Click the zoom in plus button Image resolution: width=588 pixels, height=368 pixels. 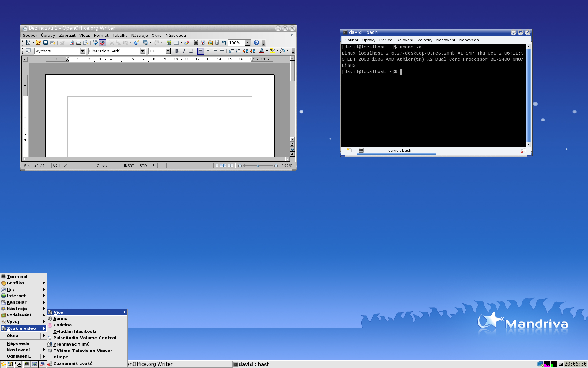pyautogui.click(x=276, y=166)
